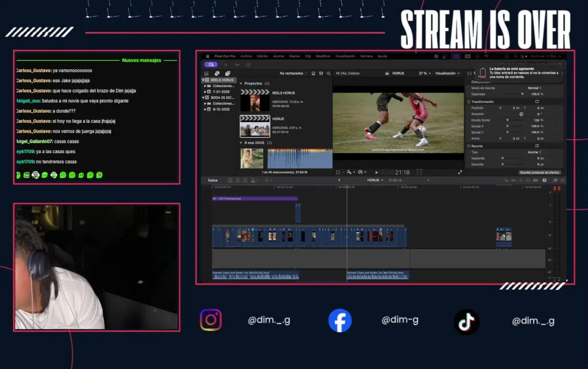Collapse the REELS HORUS library
588x369 pixels.
point(203,80)
